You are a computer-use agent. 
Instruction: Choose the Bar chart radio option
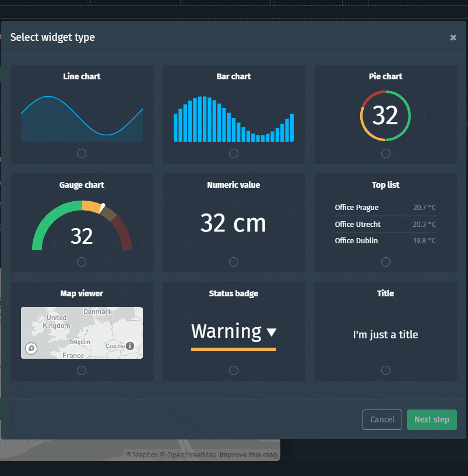coord(234,153)
